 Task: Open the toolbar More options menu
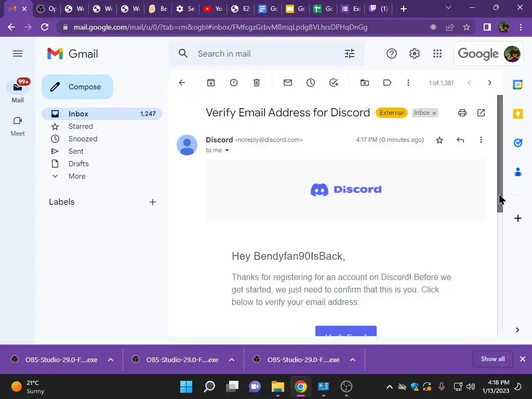tap(408, 83)
